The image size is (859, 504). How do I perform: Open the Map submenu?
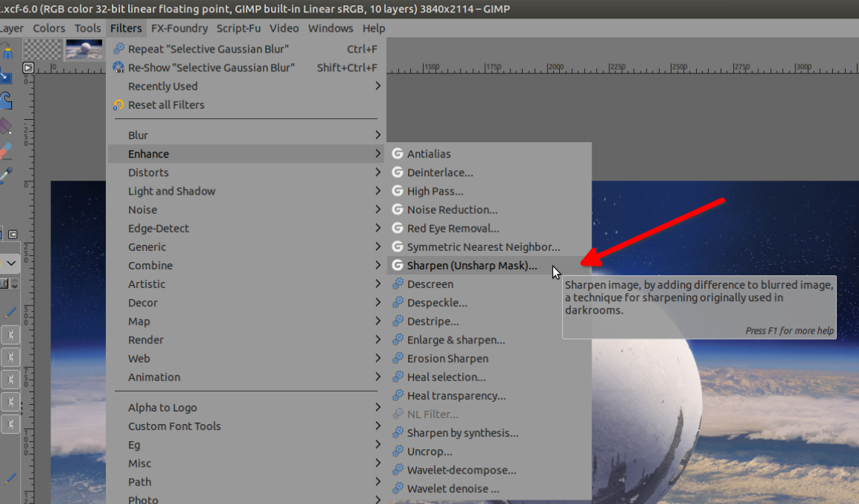[x=247, y=321]
